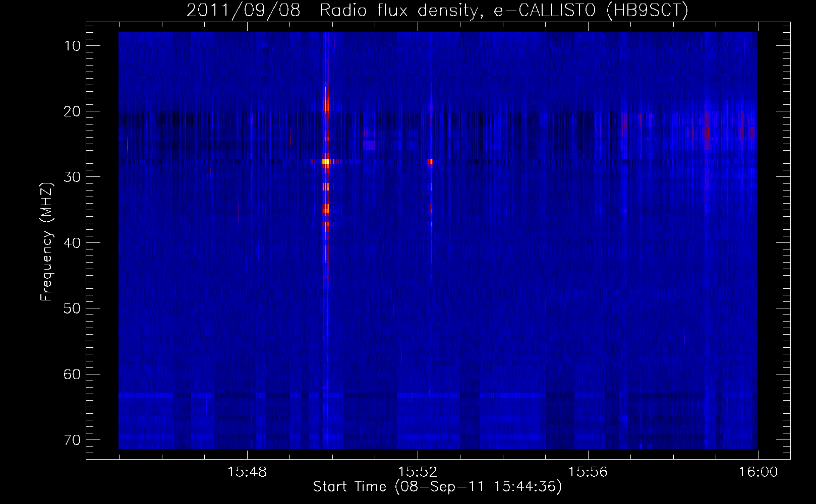Click the smaller red burst spot after 15:52
816x504 pixels.
point(431,162)
